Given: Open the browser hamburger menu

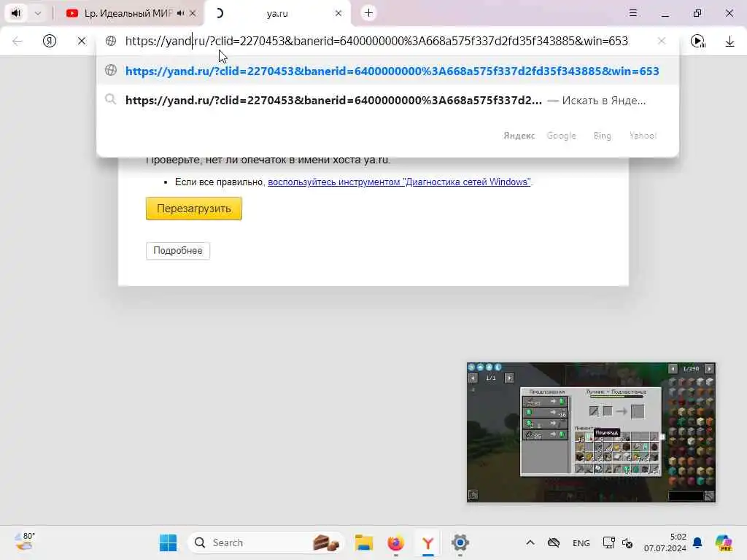Looking at the screenshot, I should pyautogui.click(x=632, y=13).
